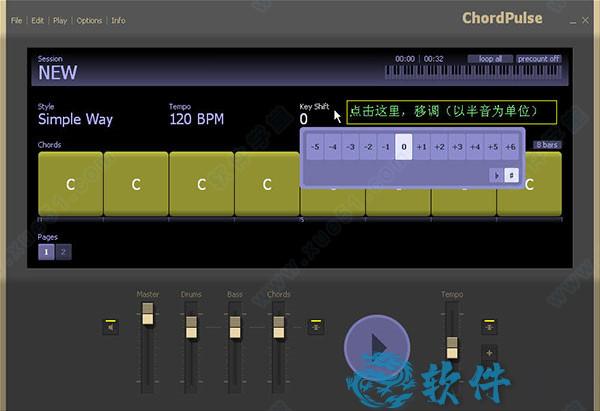Select key shift -3 in the popup

click(350, 147)
